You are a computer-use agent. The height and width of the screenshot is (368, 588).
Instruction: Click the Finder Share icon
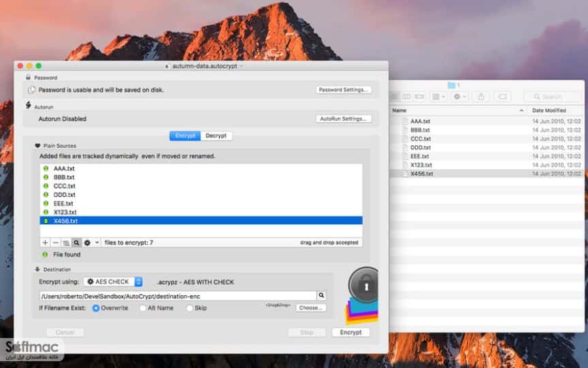point(481,97)
